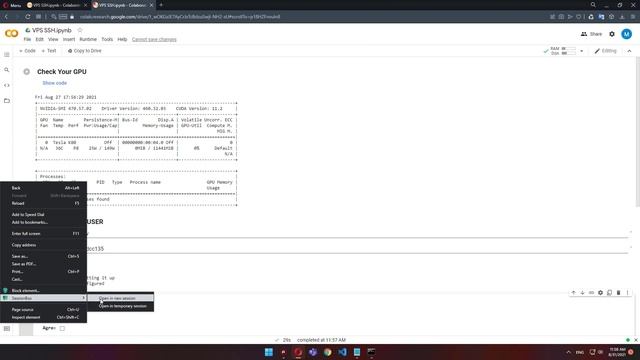Open table of contents sidebar icon
Viewport: 640px width, 360px height.
(7, 55)
